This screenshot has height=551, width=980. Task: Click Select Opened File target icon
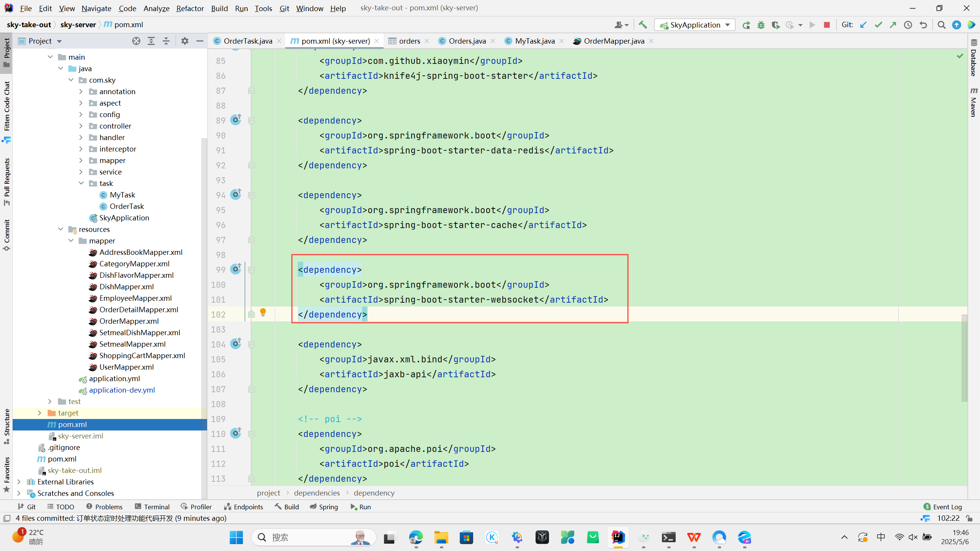[136, 41]
